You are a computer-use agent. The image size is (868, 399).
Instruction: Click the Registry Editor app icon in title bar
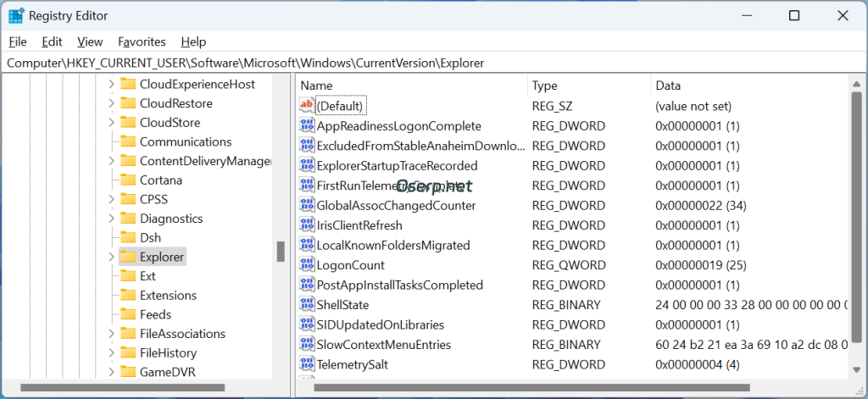point(16,15)
